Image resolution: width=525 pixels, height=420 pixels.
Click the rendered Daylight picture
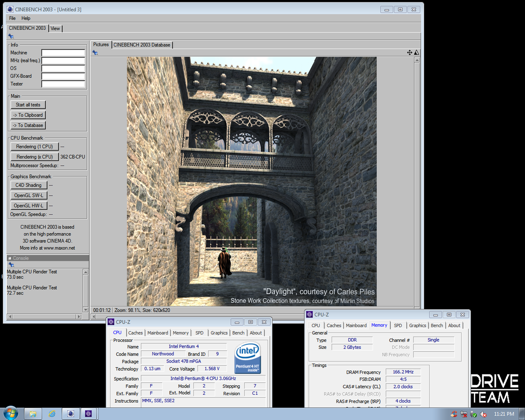[252, 181]
